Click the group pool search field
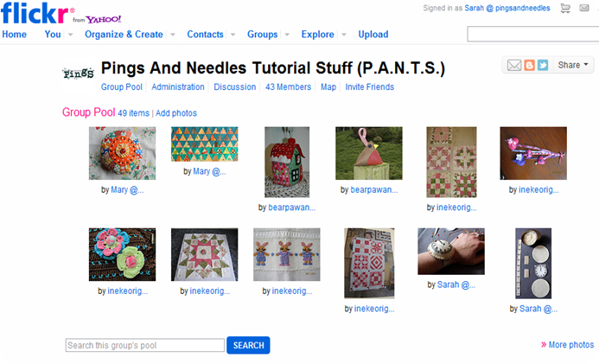The image size is (599, 364). [x=144, y=346]
